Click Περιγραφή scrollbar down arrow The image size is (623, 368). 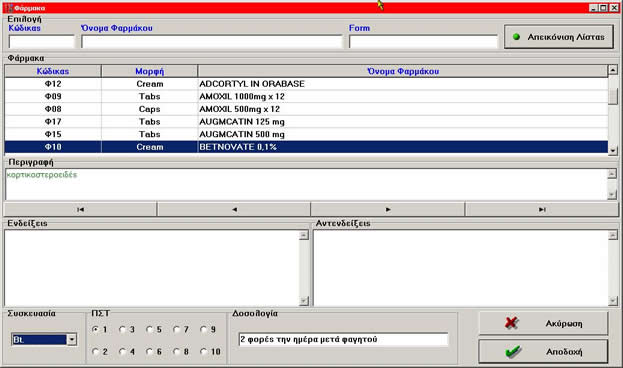pos(612,194)
